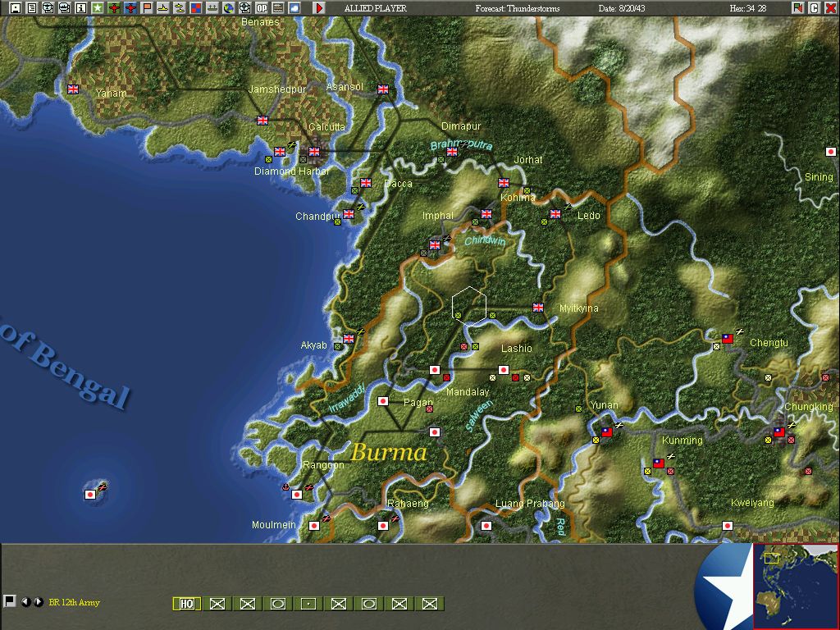The height and width of the screenshot is (630, 840).
Task: Click the 'C' button in top bar
Action: [x=815, y=8]
